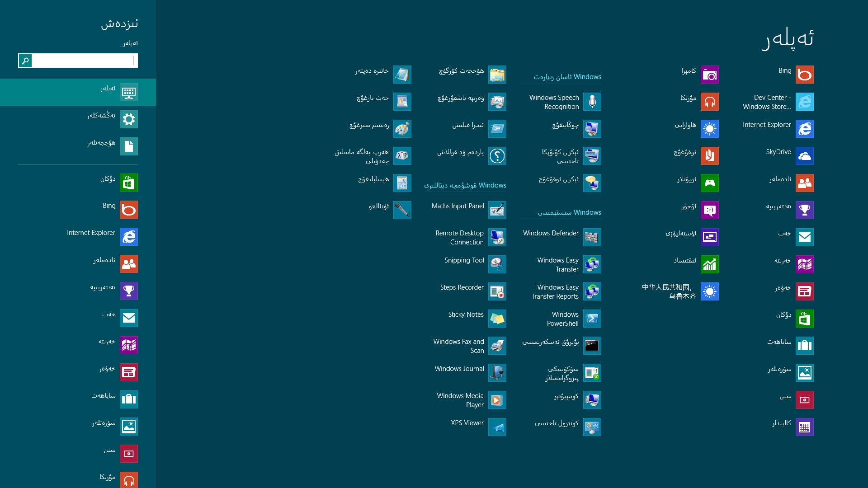
Task: Open the Paint palette icon
Action: pyautogui.click(x=402, y=129)
